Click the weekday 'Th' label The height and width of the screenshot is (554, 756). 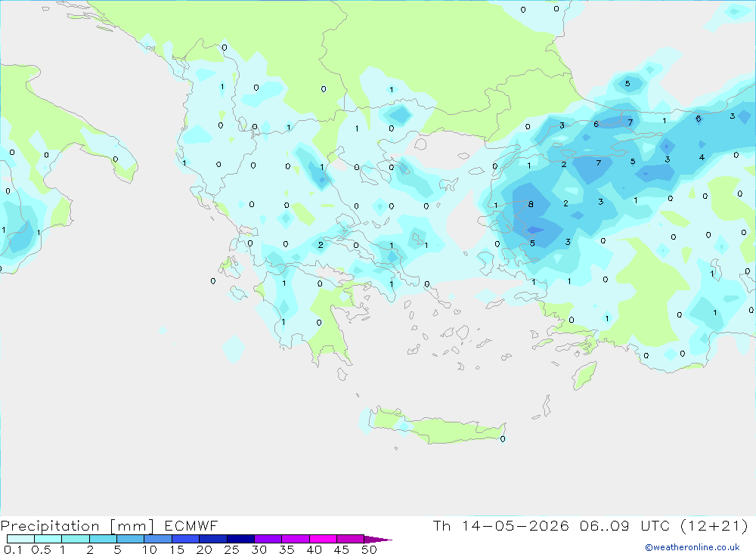click(x=442, y=526)
